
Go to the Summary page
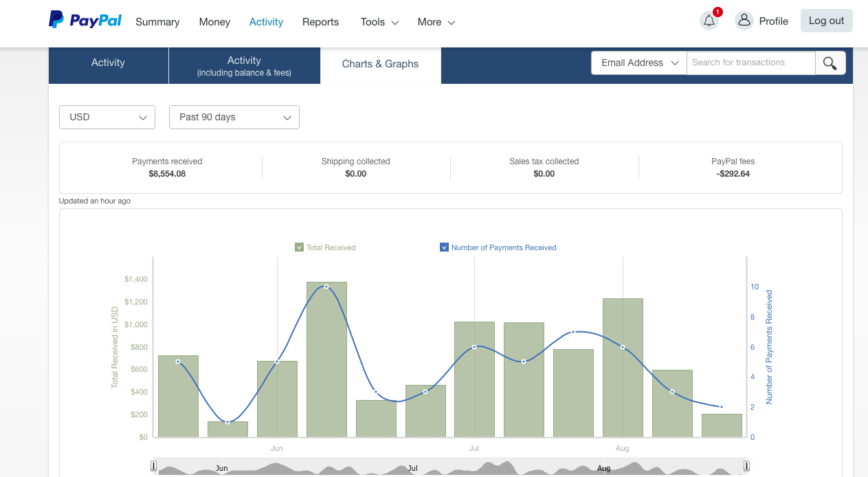(x=157, y=22)
